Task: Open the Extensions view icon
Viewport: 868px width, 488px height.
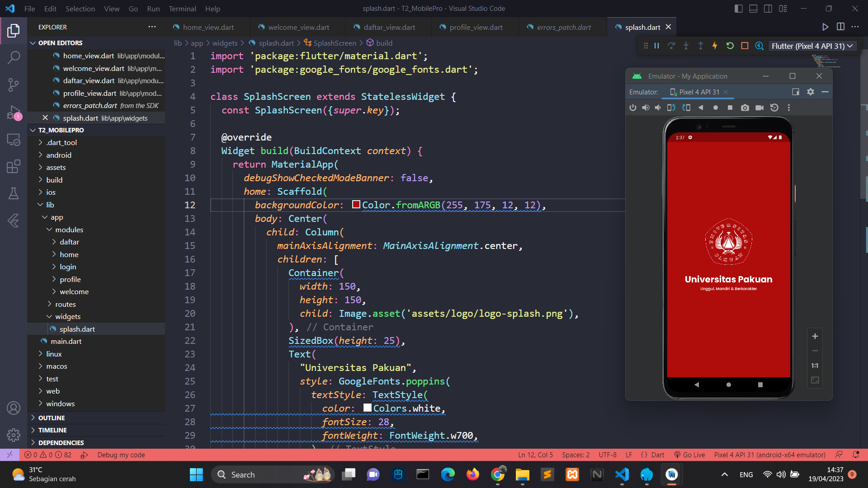Action: click(x=14, y=166)
